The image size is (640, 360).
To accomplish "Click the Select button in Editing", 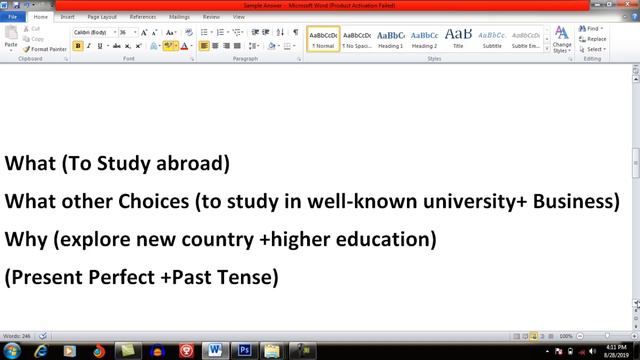I will (x=592, y=49).
